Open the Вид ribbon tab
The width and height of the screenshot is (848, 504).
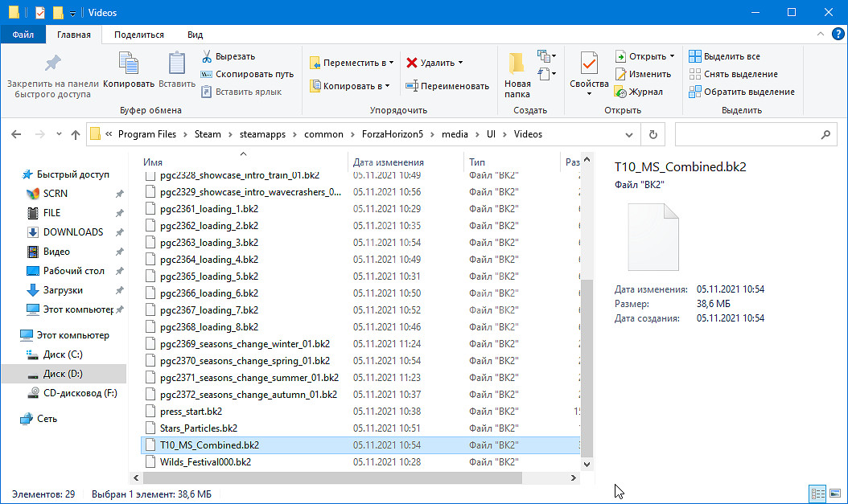click(195, 35)
